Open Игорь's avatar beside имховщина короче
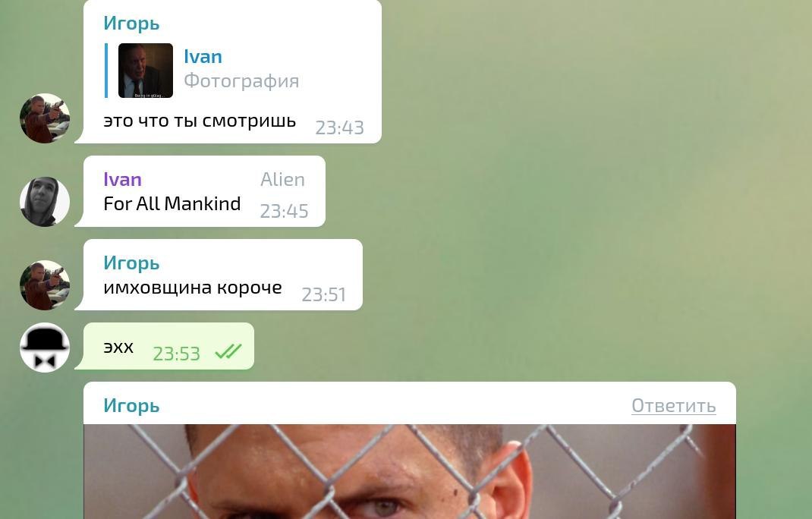Viewport: 812px width, 519px height. pos(45,285)
